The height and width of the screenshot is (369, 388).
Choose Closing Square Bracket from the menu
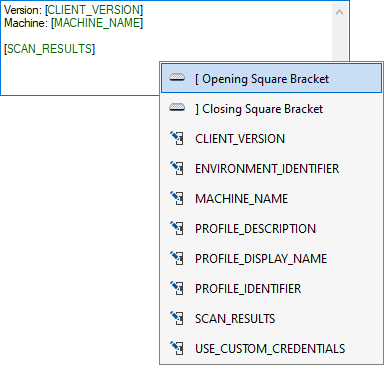click(x=271, y=109)
